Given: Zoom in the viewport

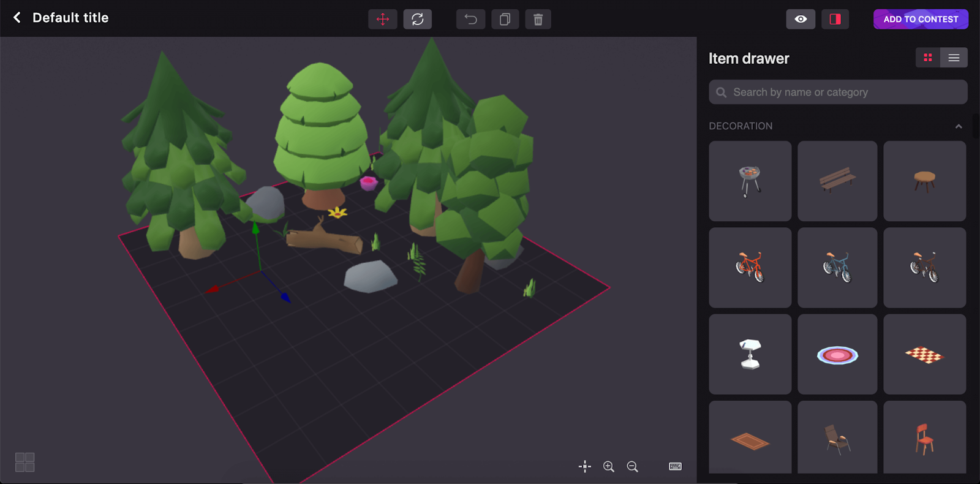Looking at the screenshot, I should point(609,467).
